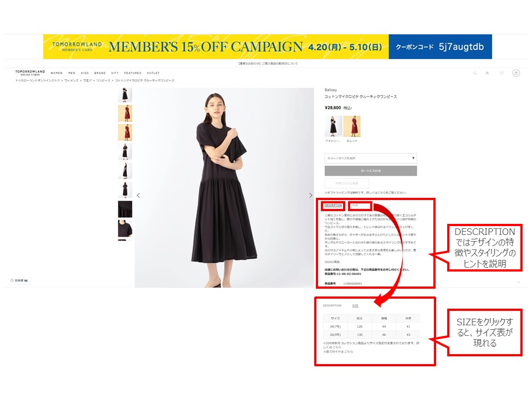Switch to the SIZE tab
The image size is (532, 399).
pyautogui.click(x=355, y=205)
